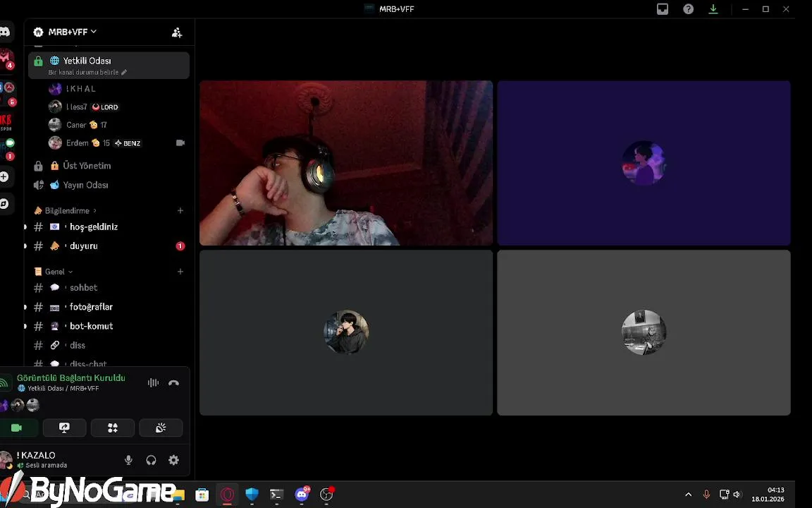
Task: Focus the bottom-right light gray participant tile
Action: [644, 333]
